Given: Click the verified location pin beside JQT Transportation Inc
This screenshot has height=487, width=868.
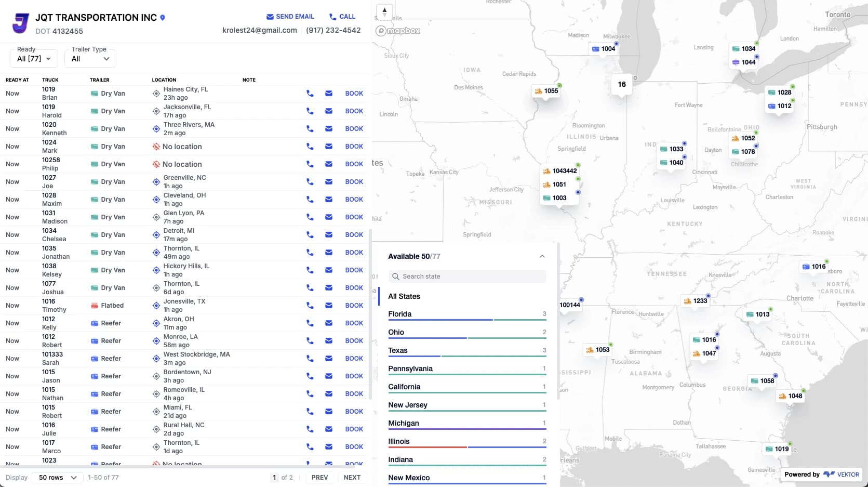Looking at the screenshot, I should click(x=163, y=18).
